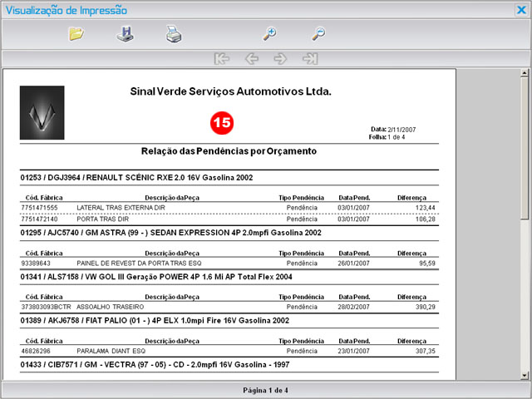Select heading 01341 / ALS7158 VW GOL

point(156,277)
